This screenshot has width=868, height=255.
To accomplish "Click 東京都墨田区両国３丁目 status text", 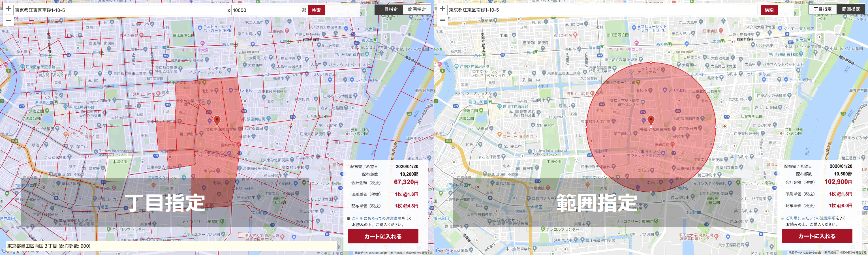I will pyautogui.click(x=49, y=246).
